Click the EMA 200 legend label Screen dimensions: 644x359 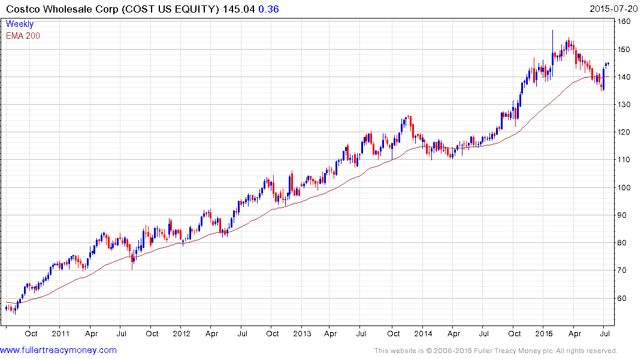[x=23, y=36]
